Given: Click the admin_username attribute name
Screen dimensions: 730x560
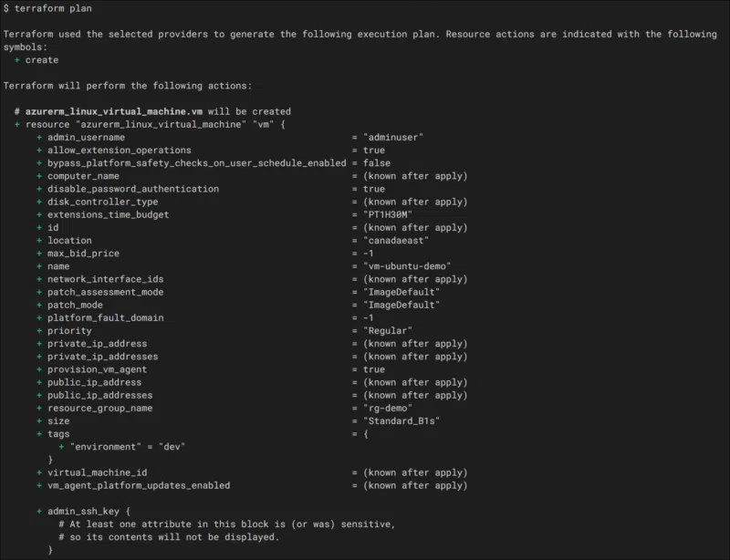Looking at the screenshot, I should (86, 137).
